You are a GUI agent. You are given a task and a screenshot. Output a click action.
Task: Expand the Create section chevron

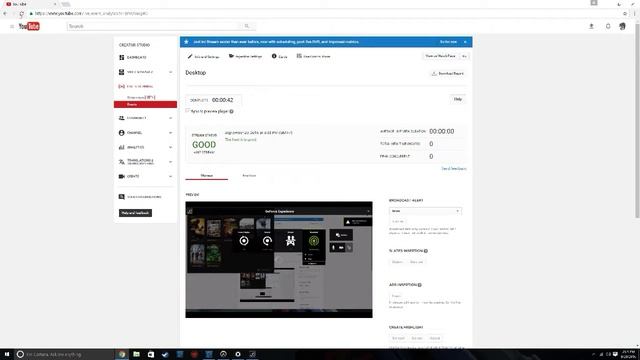click(171, 176)
